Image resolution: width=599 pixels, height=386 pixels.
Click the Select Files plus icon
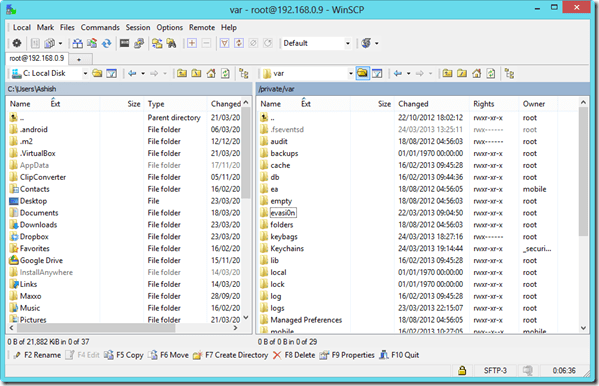tap(192, 43)
